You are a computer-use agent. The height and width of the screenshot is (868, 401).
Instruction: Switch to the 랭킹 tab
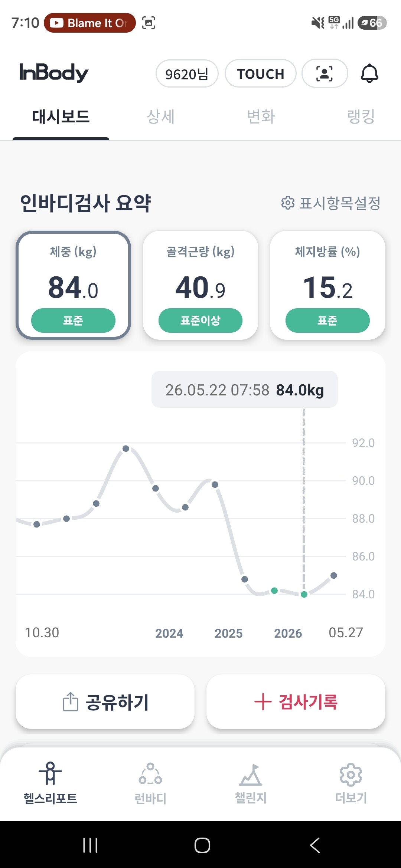point(361,116)
